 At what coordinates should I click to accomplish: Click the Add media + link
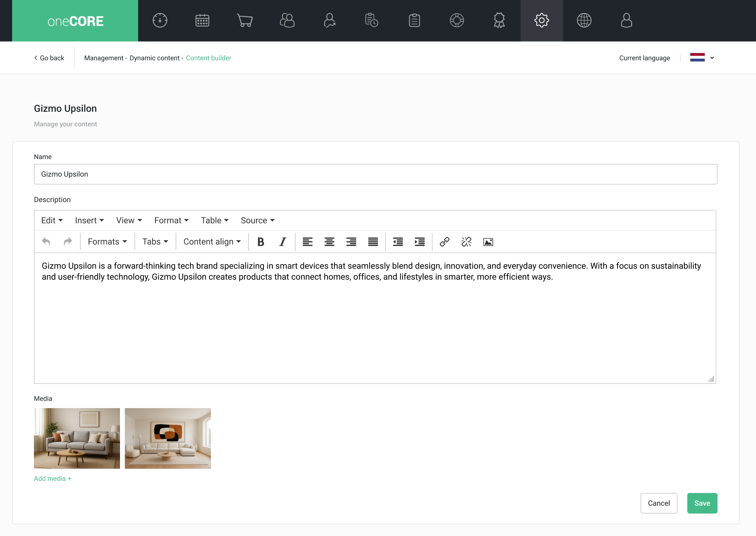pos(52,479)
